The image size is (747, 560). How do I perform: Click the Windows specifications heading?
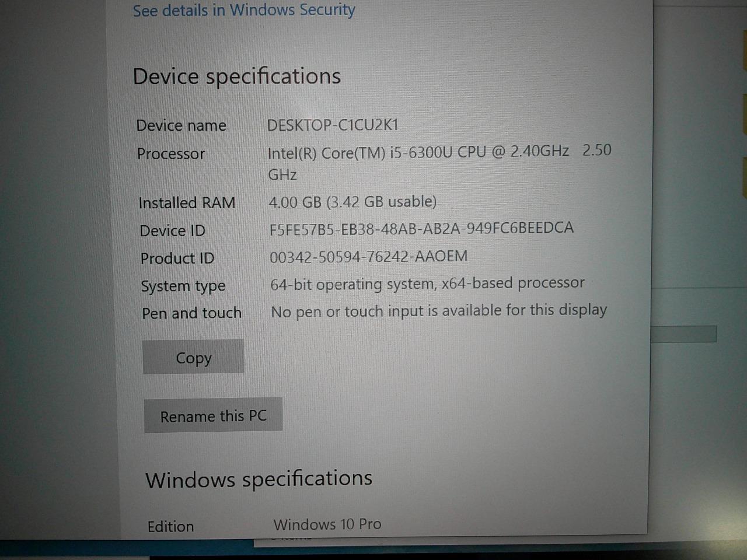coord(259,480)
